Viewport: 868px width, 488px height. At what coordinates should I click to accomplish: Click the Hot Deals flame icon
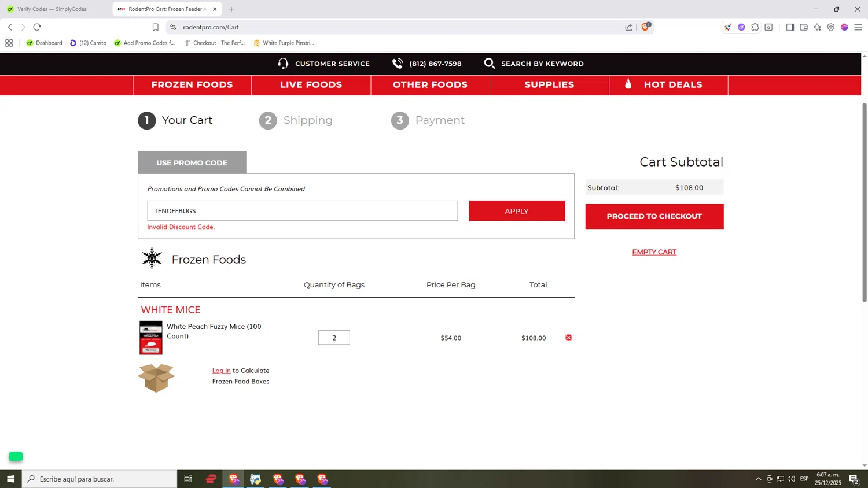coord(628,84)
